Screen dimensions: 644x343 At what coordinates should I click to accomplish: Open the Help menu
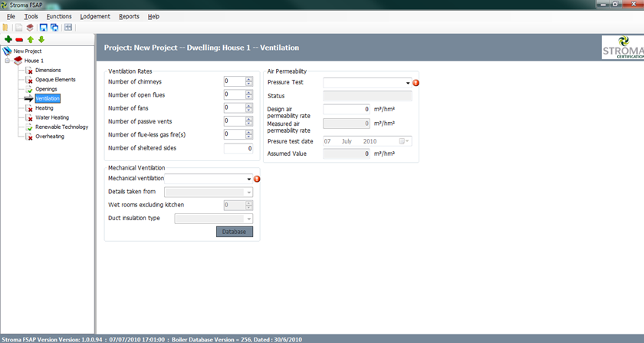pos(153,16)
